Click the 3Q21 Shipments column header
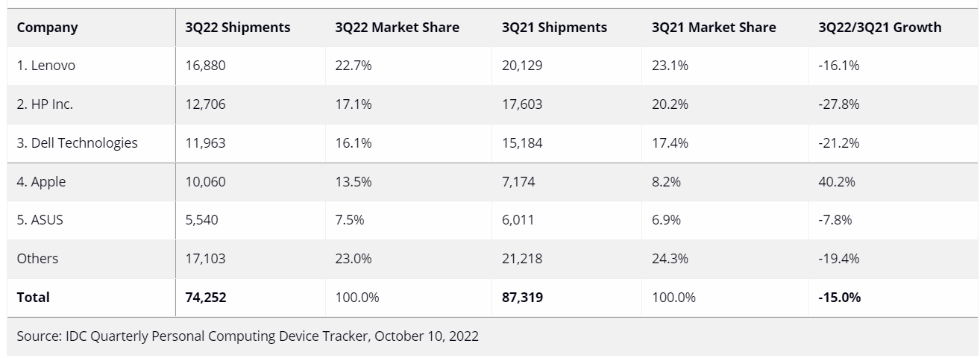The height and width of the screenshot is (358, 980). 554,28
